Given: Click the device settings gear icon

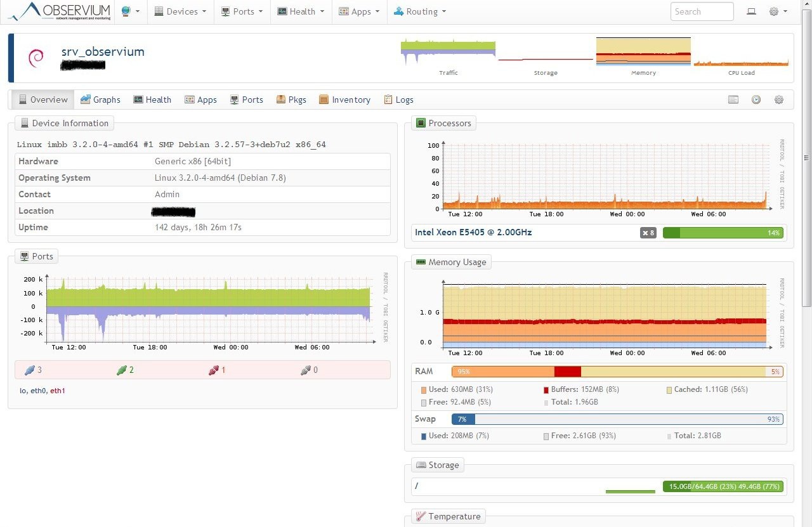Looking at the screenshot, I should coord(779,100).
